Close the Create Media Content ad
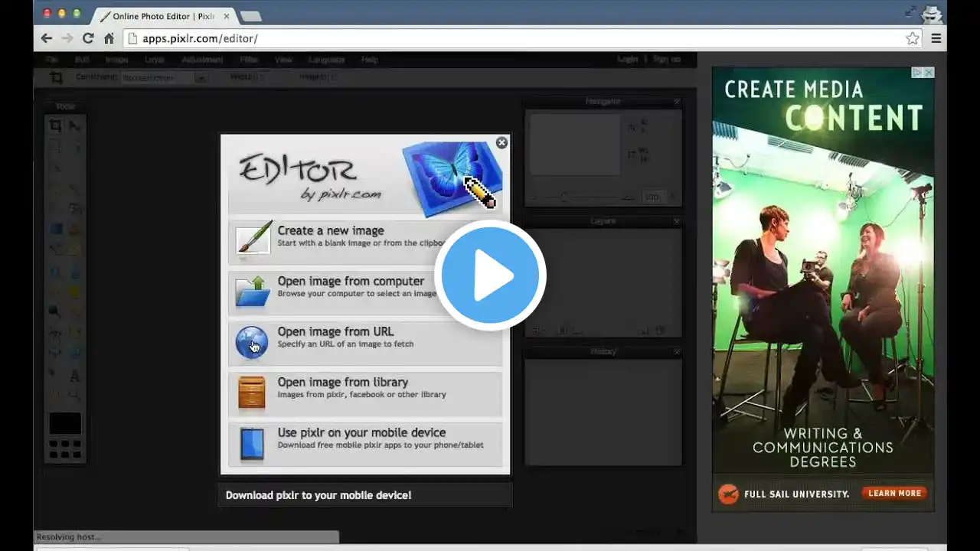Image resolution: width=980 pixels, height=551 pixels. 928,73
